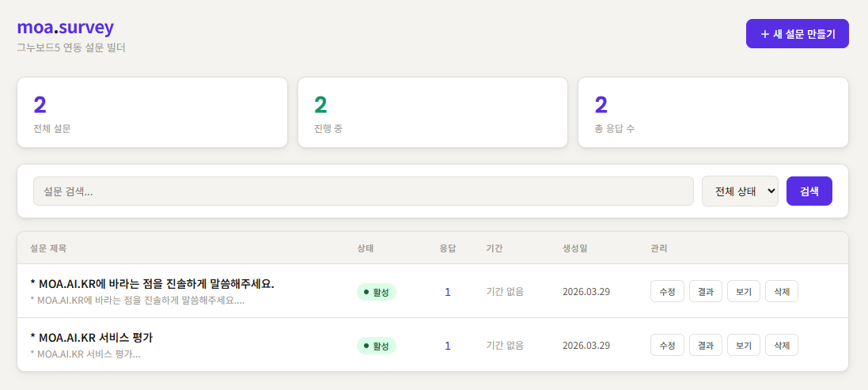Delete the first survey with 삭제
The image size is (868, 390).
782,292
